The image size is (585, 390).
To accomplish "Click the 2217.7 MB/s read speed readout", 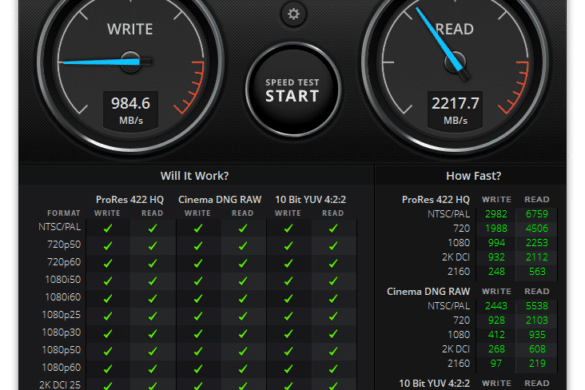I will click(455, 110).
